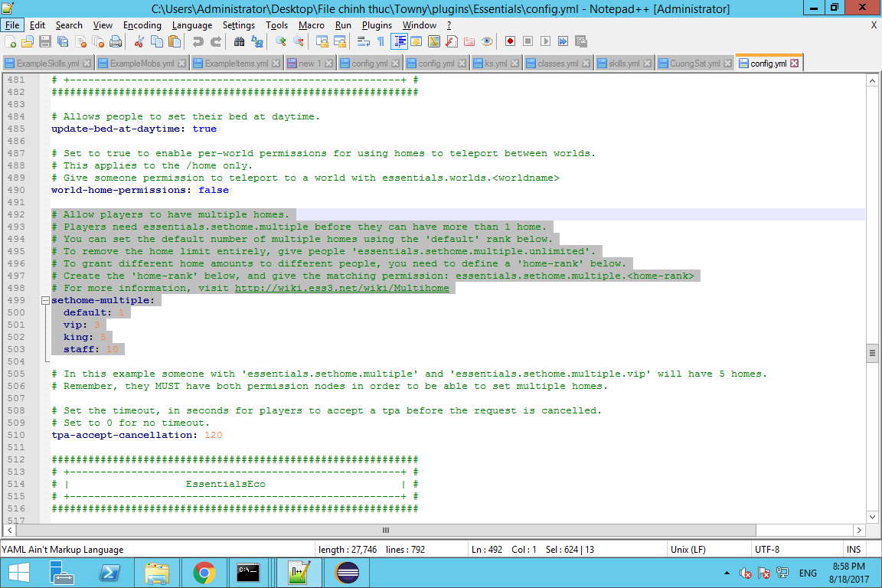Open the wiki.ess3.net Multihome link
The width and height of the screenshot is (882, 588).
click(341, 288)
